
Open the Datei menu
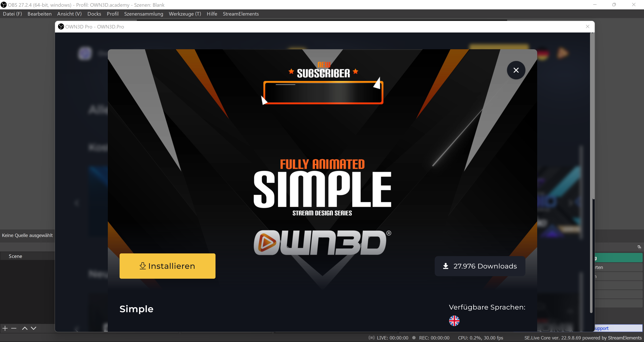[12, 14]
